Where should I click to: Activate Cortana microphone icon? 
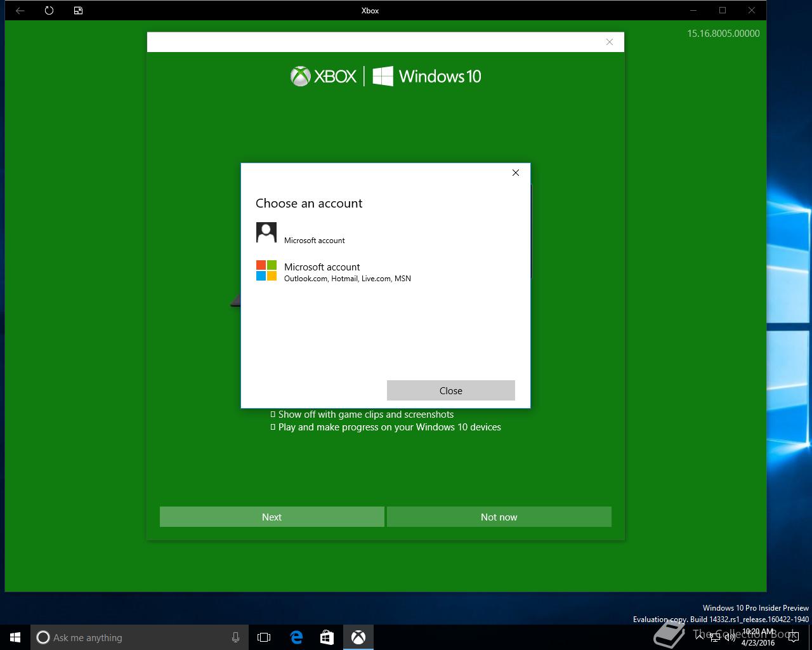tap(236, 637)
